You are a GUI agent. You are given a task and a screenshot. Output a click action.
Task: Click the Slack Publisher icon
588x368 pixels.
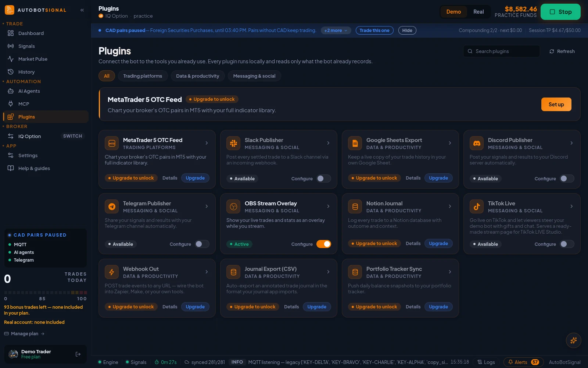tap(233, 143)
